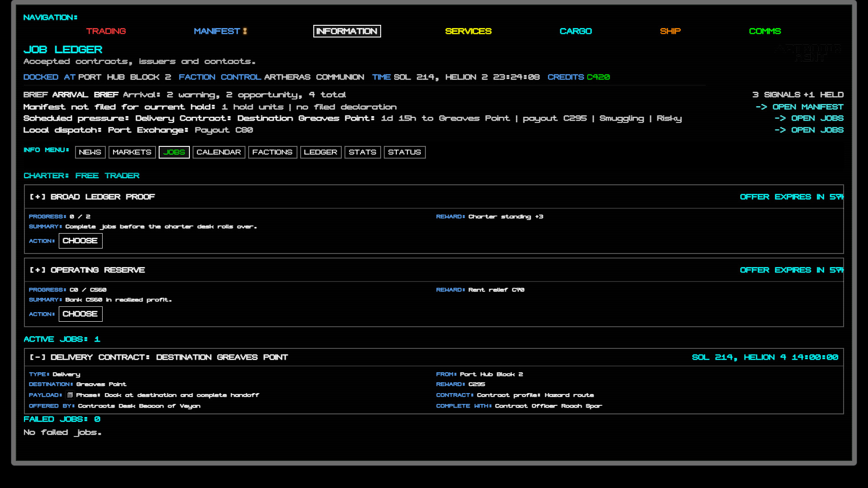Open the COMMS navigation tab
This screenshot has height=488, width=868.
click(764, 31)
